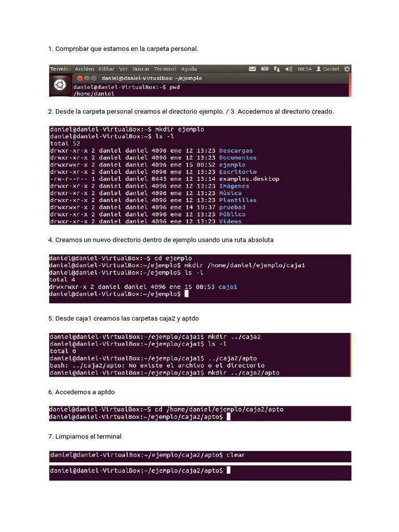Click heading '6. Accedemos a aptdo'

point(82,392)
